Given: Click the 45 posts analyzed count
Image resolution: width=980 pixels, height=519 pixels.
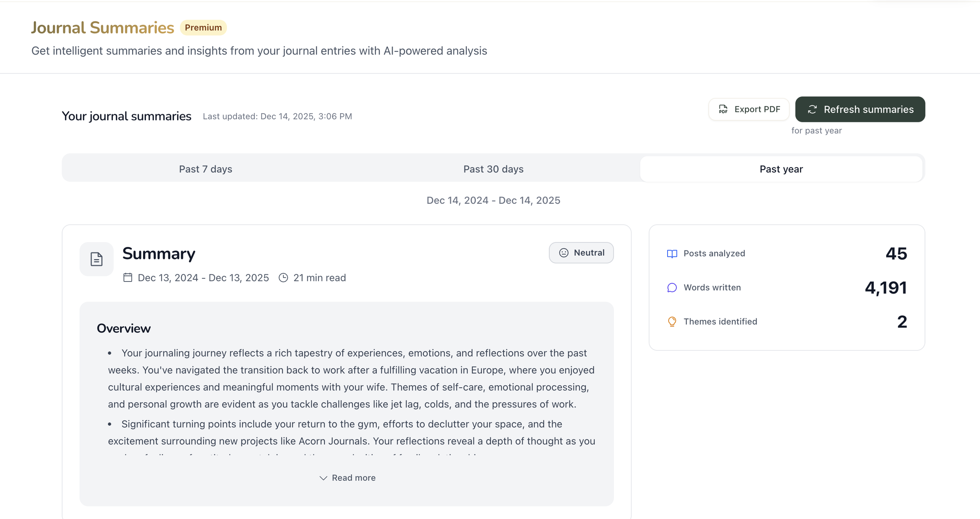Looking at the screenshot, I should [x=896, y=254].
